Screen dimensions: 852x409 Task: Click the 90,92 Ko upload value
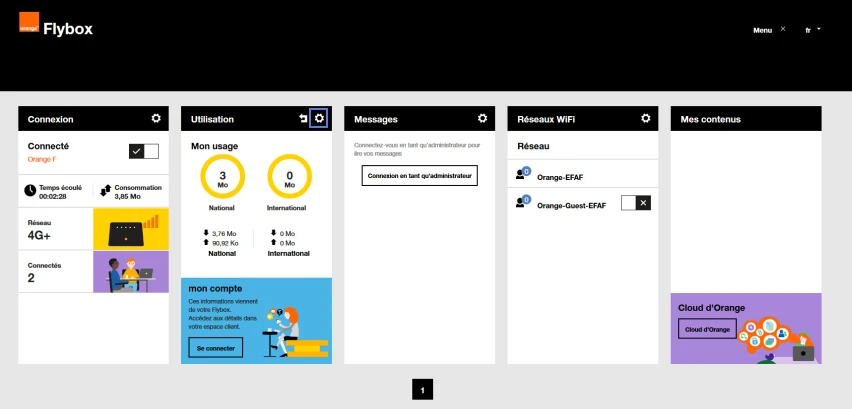point(225,243)
